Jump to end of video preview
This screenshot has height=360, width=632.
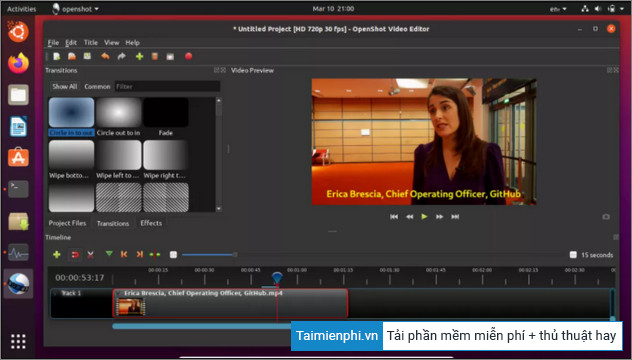(455, 217)
